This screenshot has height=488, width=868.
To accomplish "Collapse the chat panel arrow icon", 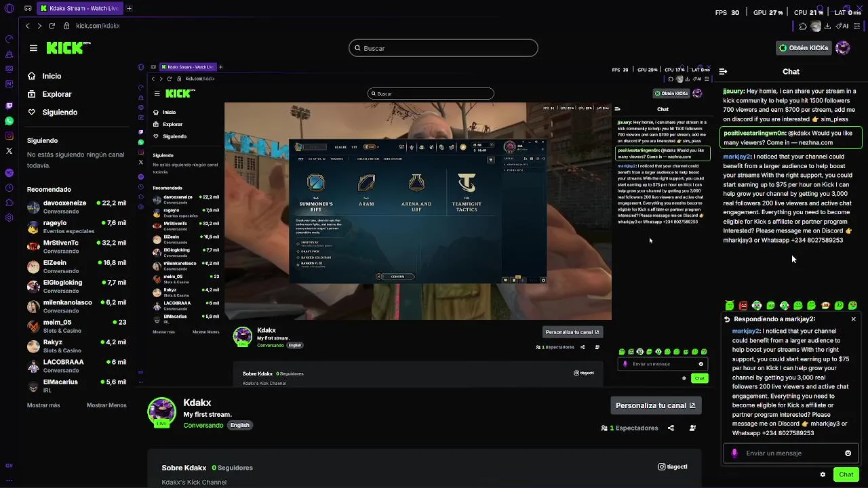I will coord(723,71).
